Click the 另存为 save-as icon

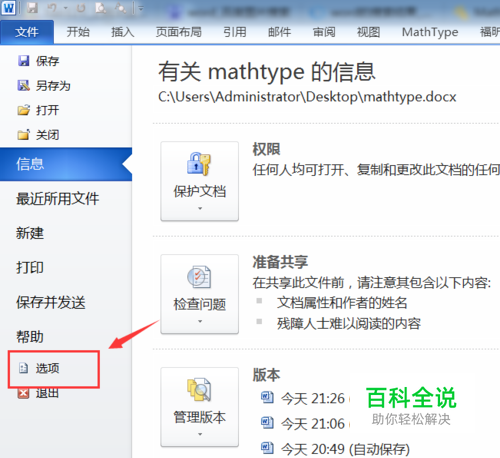coord(23,85)
